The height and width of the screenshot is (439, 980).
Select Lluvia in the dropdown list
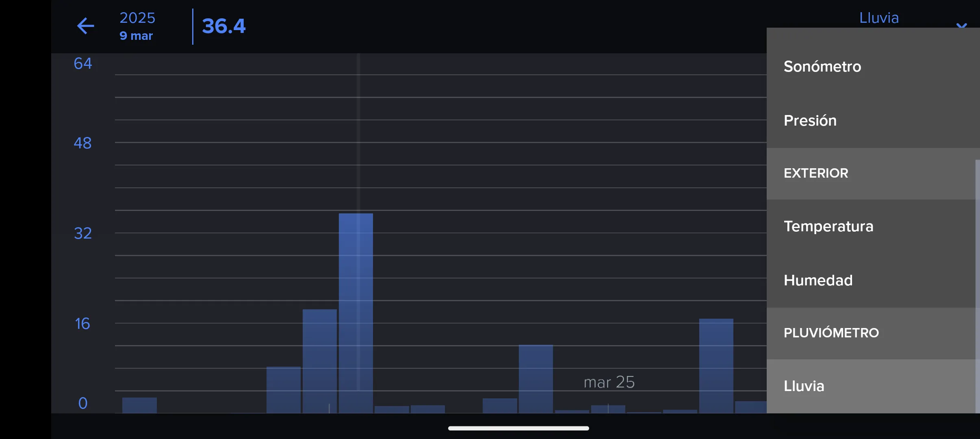click(804, 386)
